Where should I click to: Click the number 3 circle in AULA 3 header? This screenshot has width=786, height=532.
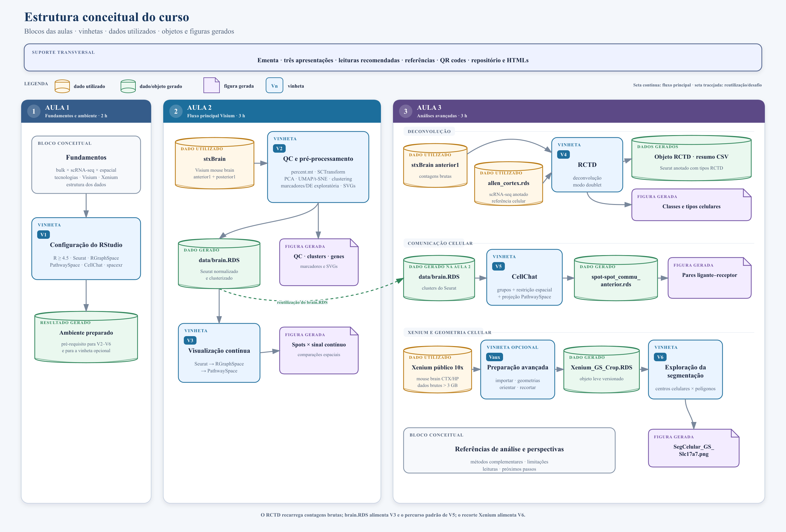[405, 111]
